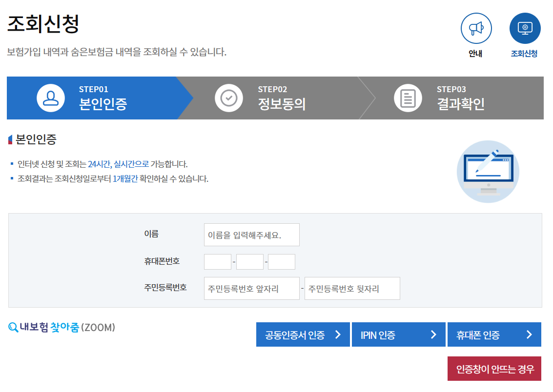Click the IPIN 인증 button
This screenshot has height=392, width=553.
pos(399,334)
